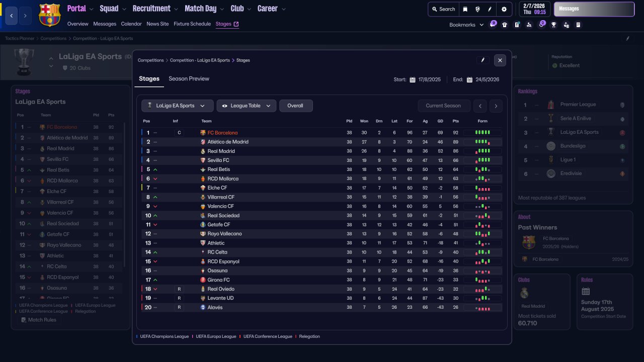644x362 pixels.
Task: Open the League Table view dropdown
Action: coord(247,106)
